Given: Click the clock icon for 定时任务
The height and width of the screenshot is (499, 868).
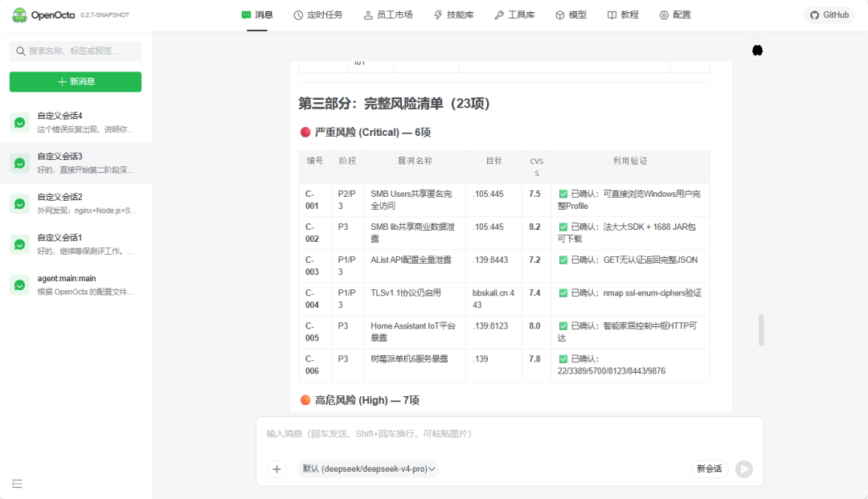Looking at the screenshot, I should pos(298,15).
